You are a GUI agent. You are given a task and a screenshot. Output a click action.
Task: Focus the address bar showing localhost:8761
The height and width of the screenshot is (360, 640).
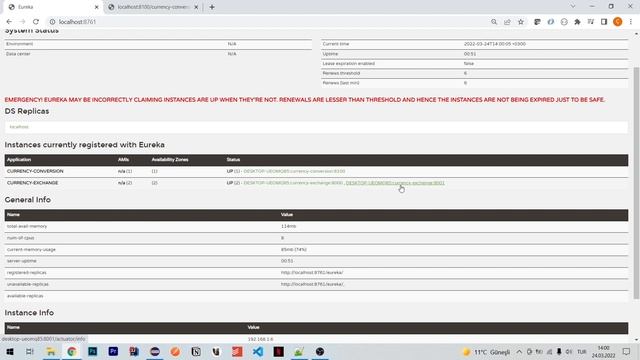pyautogui.click(x=269, y=22)
